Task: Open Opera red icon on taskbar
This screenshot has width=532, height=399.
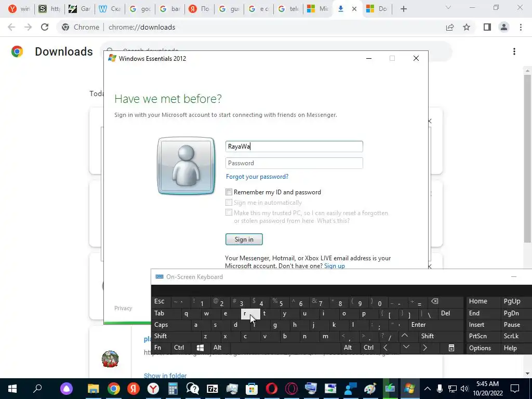Action: [x=271, y=389]
